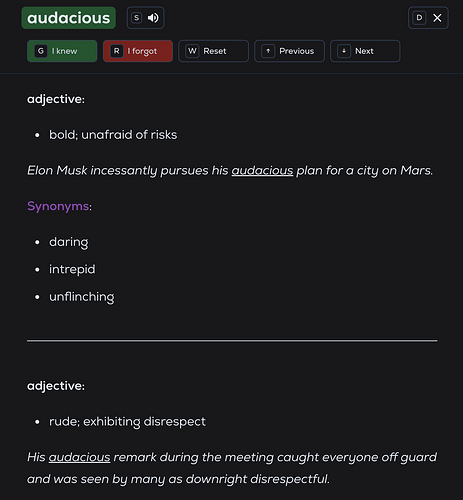Reset the word progress
The image size is (463, 500).
click(x=214, y=51)
